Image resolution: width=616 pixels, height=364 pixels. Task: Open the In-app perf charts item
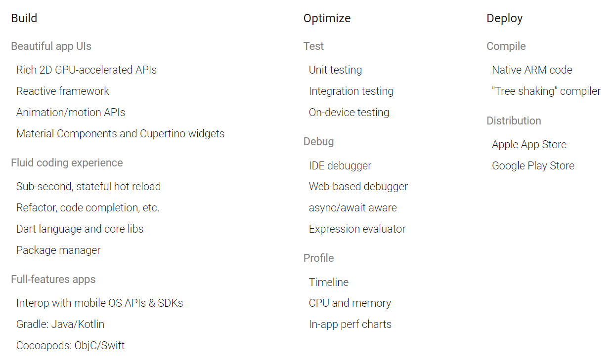[x=350, y=324]
